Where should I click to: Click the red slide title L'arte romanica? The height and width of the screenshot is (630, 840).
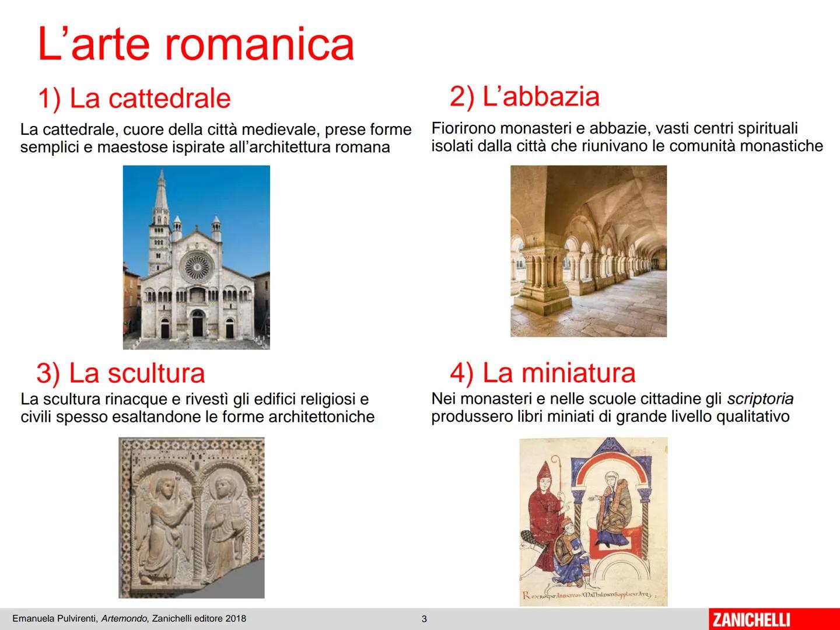(195, 41)
